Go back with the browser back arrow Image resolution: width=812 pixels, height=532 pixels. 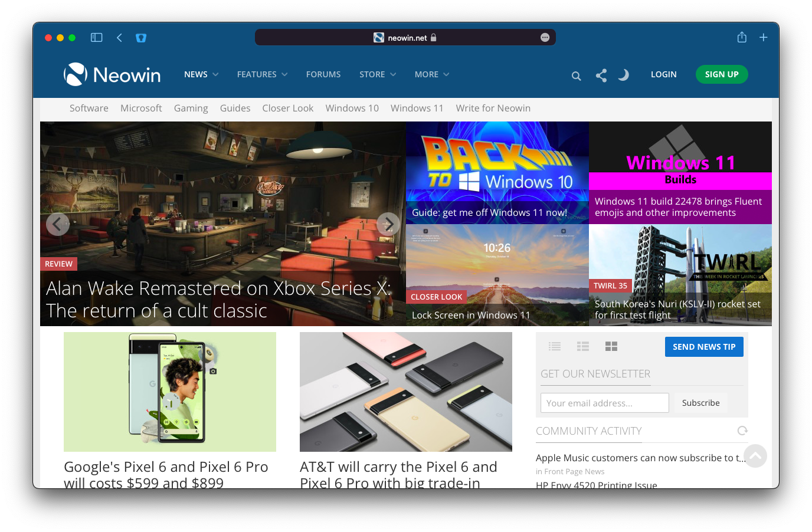[119, 38]
